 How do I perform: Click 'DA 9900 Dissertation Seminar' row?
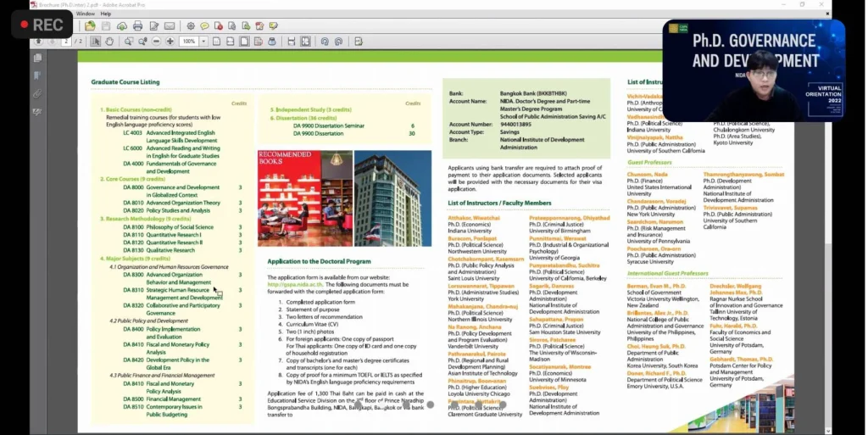click(x=353, y=125)
